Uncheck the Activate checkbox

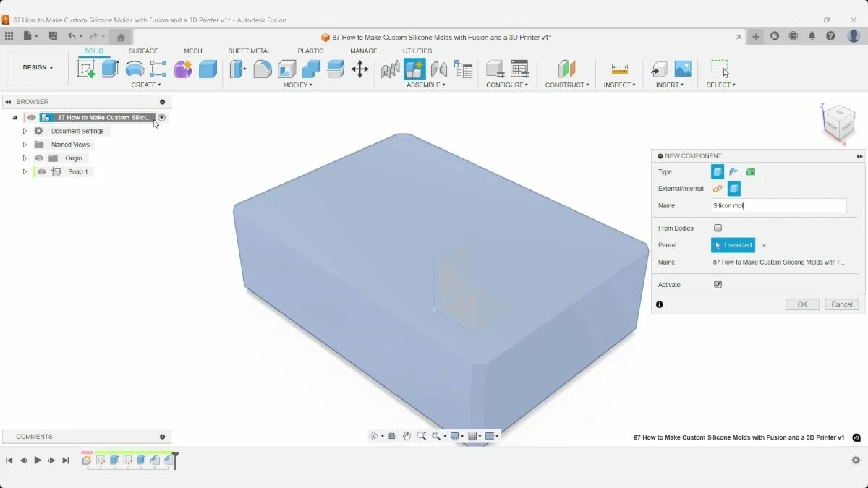coord(718,285)
